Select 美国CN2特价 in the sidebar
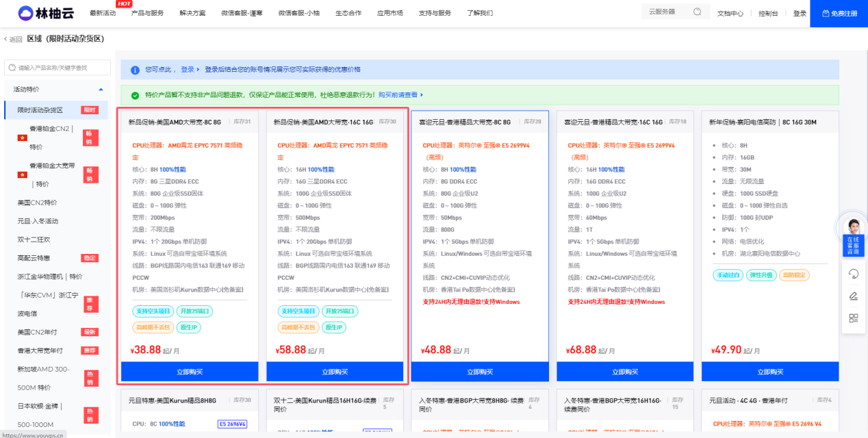 [38, 203]
